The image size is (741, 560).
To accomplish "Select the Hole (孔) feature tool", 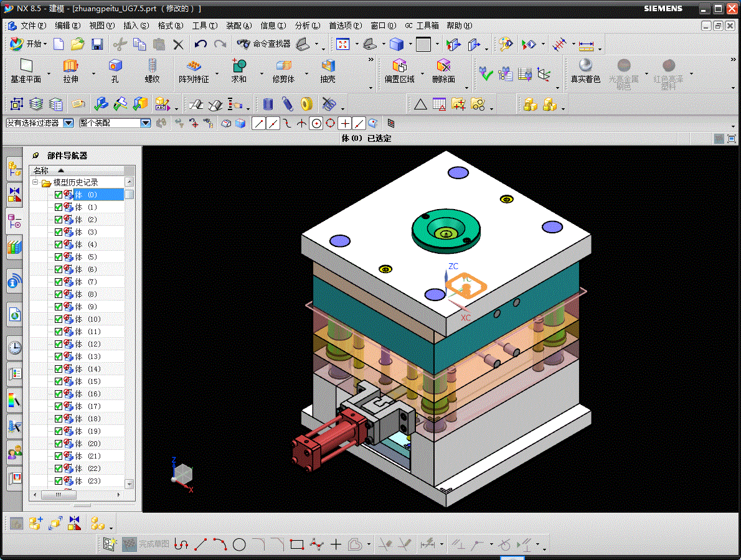I will (115, 72).
